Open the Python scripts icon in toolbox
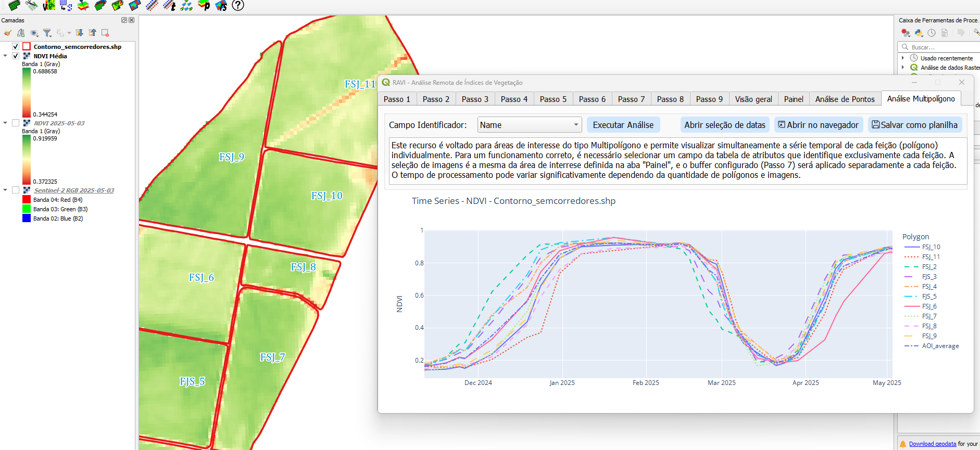Image resolution: width=980 pixels, height=450 pixels. 919,33
